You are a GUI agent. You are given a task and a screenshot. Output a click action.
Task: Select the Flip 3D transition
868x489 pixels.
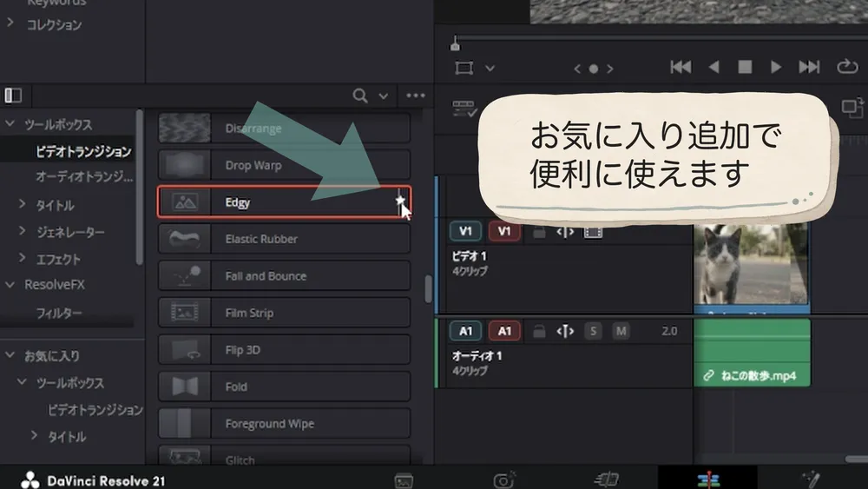coord(284,349)
